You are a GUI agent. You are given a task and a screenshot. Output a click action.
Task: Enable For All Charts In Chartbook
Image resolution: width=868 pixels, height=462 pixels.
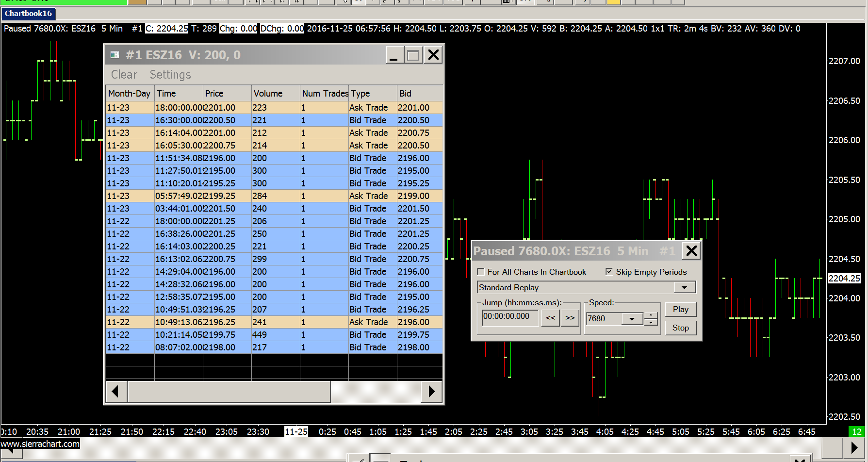(481, 272)
